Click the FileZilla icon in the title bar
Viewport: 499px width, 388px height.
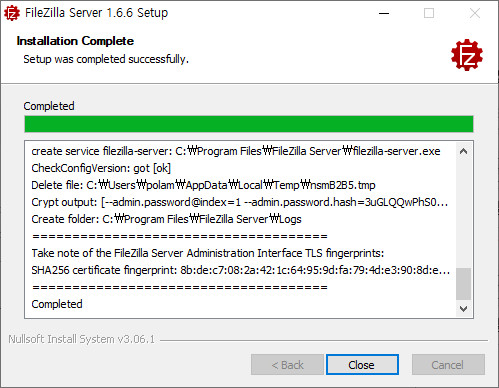[x=12, y=13]
